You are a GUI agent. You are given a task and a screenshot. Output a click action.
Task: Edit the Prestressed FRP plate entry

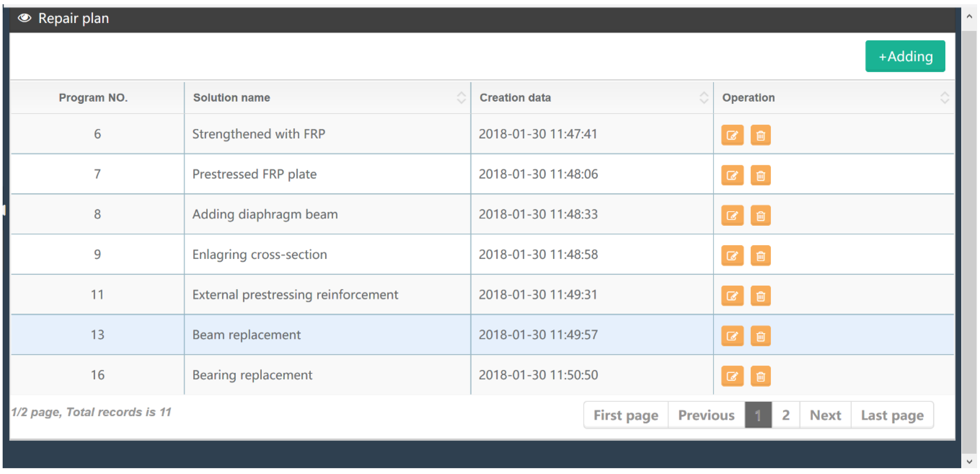(x=732, y=175)
